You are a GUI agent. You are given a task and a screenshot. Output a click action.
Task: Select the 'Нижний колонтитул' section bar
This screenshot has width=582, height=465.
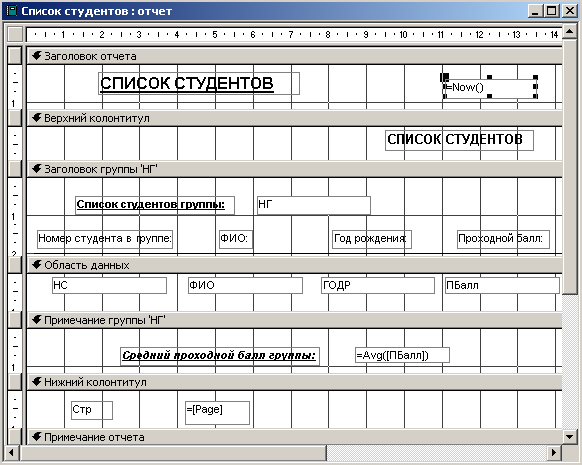295,382
